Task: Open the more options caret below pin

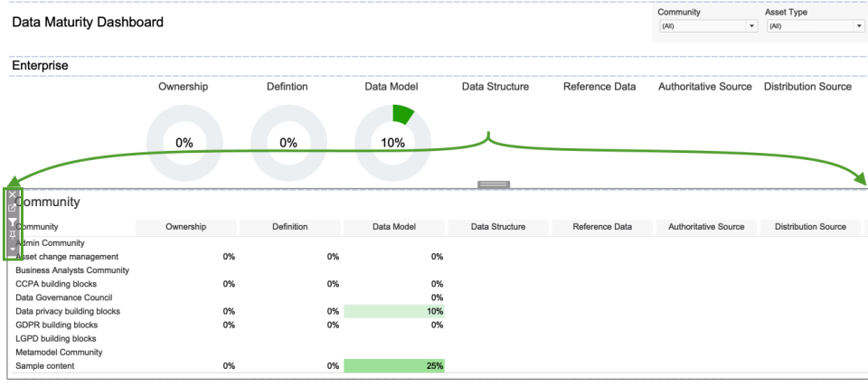Action: coord(13,249)
